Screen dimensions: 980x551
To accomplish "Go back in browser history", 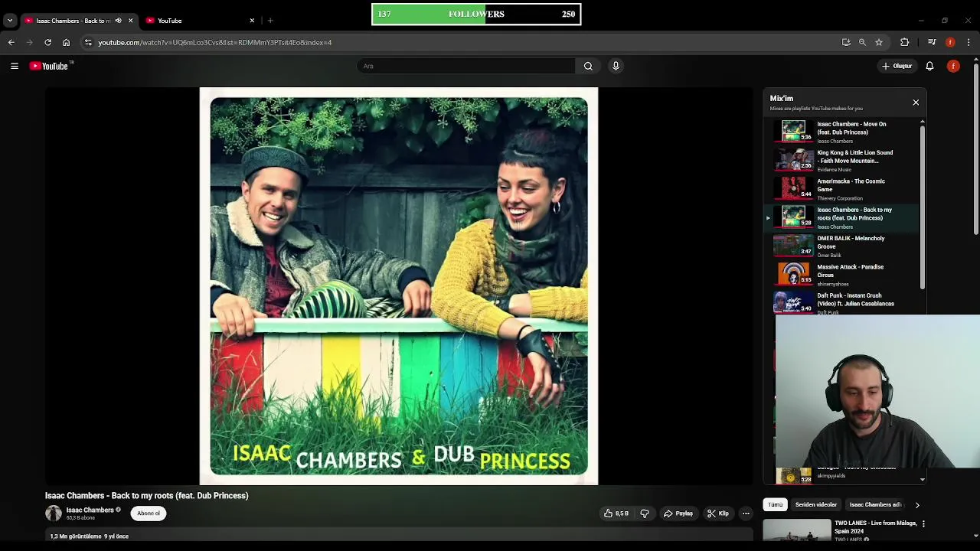I will pyautogui.click(x=11, y=42).
